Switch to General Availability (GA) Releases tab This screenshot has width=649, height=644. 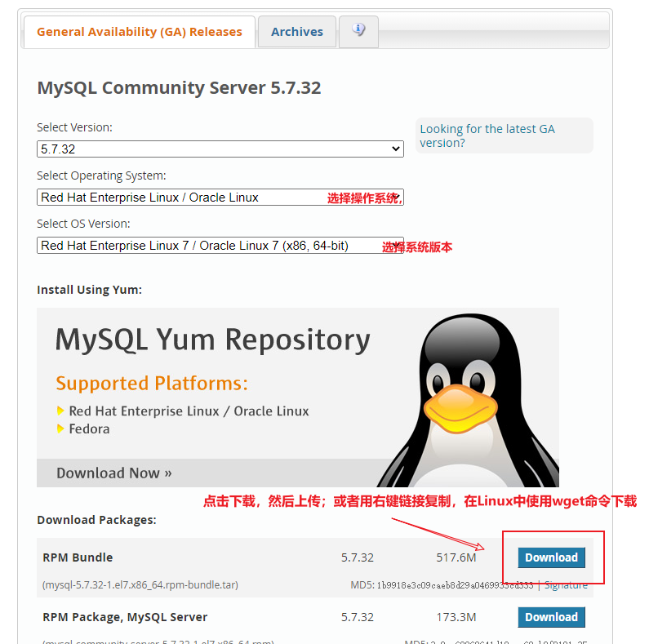coord(139,32)
